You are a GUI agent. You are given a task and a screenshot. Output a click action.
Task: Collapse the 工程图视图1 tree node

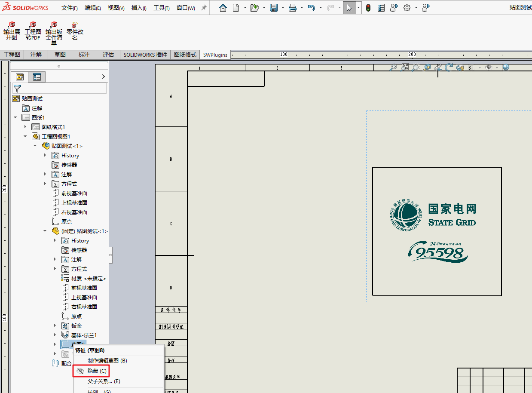tap(25, 136)
